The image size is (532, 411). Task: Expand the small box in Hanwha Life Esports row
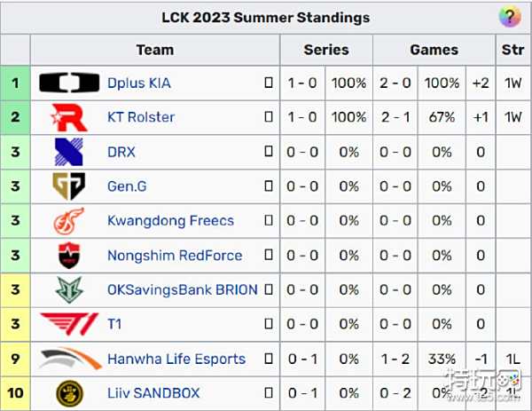click(x=269, y=360)
